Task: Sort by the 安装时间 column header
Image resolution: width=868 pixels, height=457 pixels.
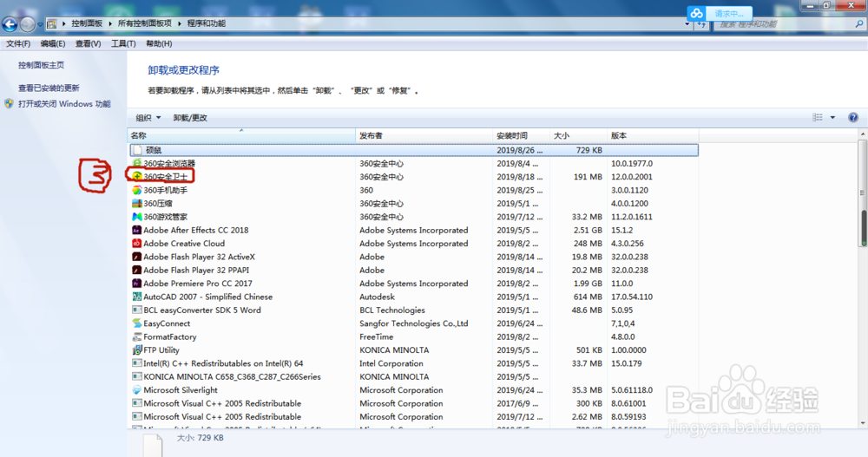Action: (x=522, y=135)
